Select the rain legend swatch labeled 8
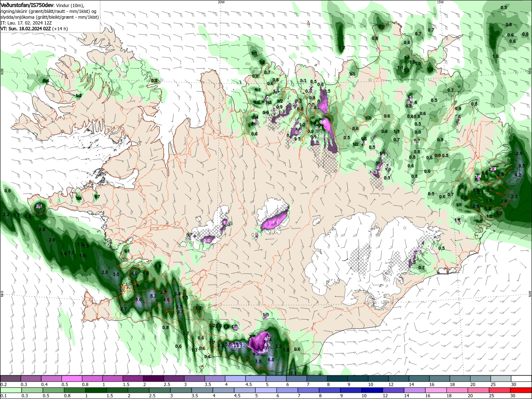Image resolution: width=532 pixels, height=399 pixels. click(x=330, y=390)
